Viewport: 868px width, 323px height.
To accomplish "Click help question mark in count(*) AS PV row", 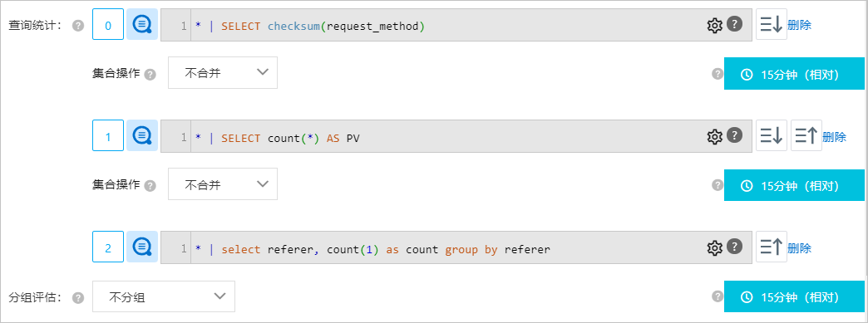I will pyautogui.click(x=734, y=135).
